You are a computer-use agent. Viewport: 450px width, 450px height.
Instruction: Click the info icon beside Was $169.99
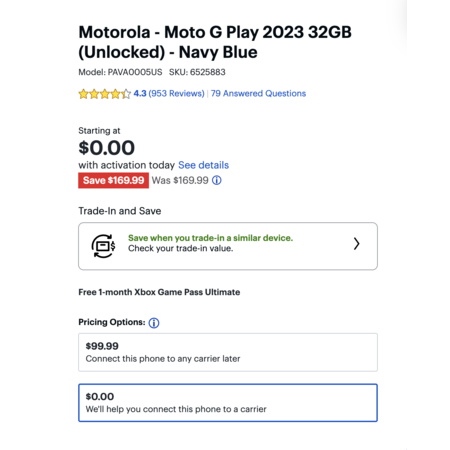coord(217,180)
